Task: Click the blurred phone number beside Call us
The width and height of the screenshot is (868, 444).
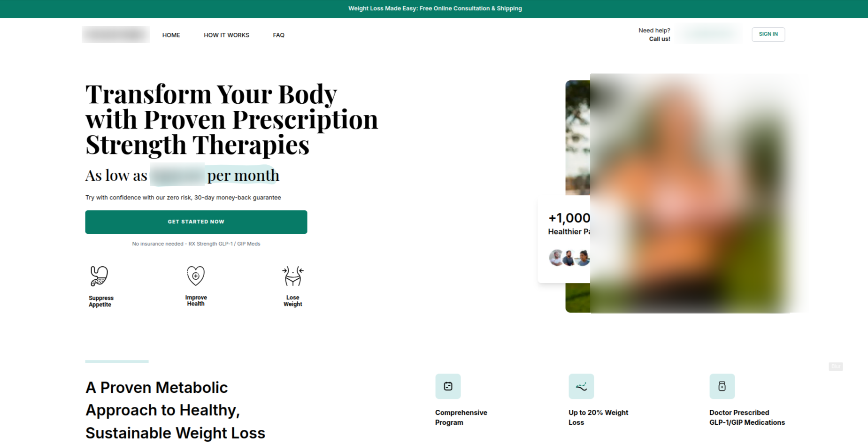Action: click(710, 34)
